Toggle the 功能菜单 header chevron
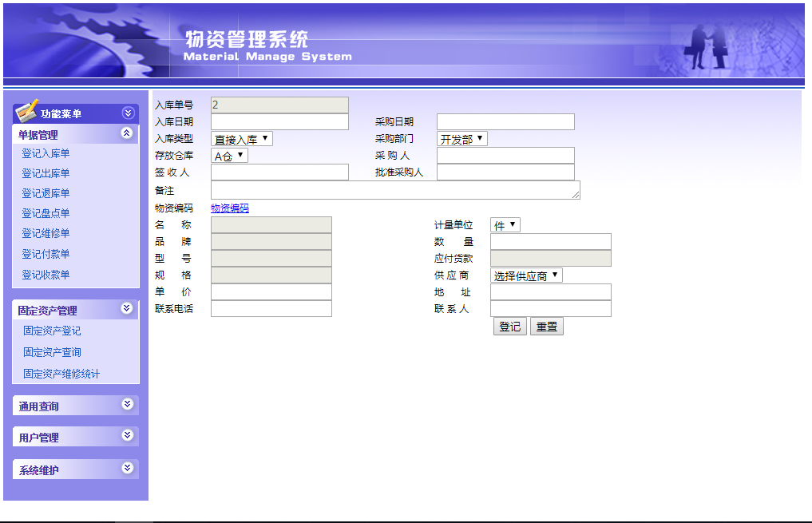The width and height of the screenshot is (812, 523). 127,113
